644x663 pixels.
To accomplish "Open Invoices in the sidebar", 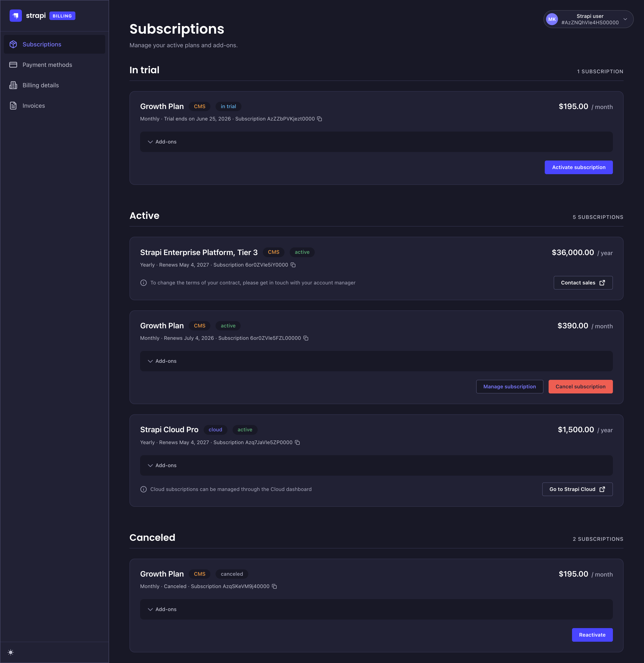I will tap(55, 106).
